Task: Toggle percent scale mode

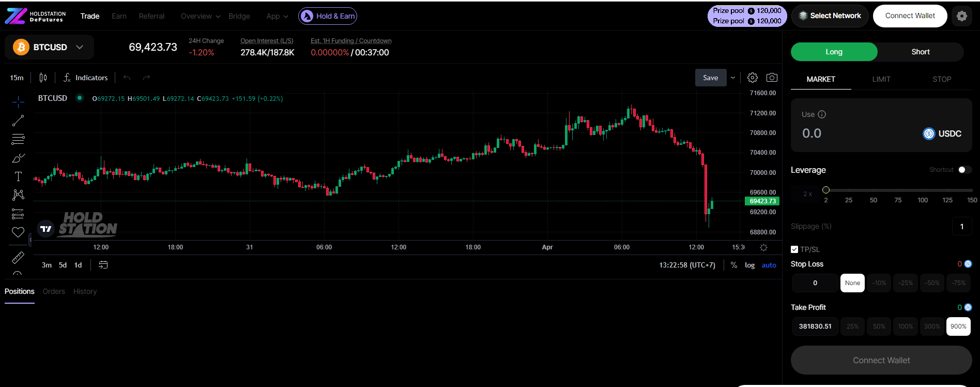Action: click(x=734, y=265)
